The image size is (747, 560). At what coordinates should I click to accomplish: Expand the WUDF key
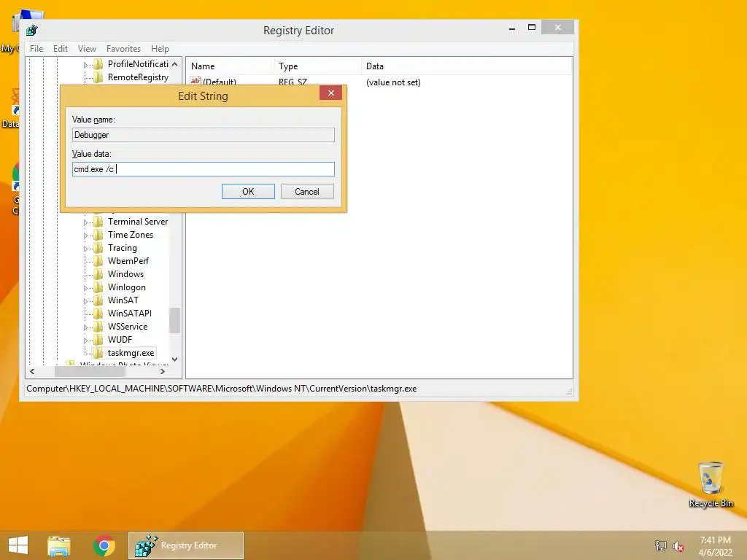[85, 341]
